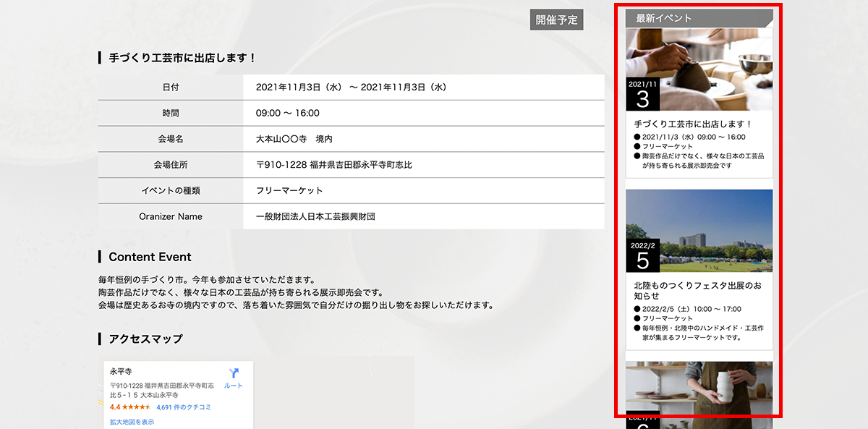868x429 pixels.
Task: Click the 会場名 table label
Action: click(x=171, y=139)
